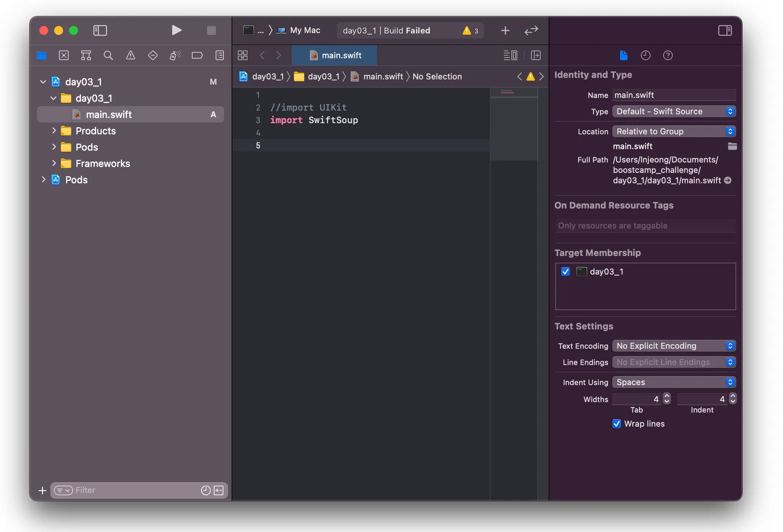The image size is (783, 532).
Task: Click main.swift in the jump bar
Action: coord(383,76)
